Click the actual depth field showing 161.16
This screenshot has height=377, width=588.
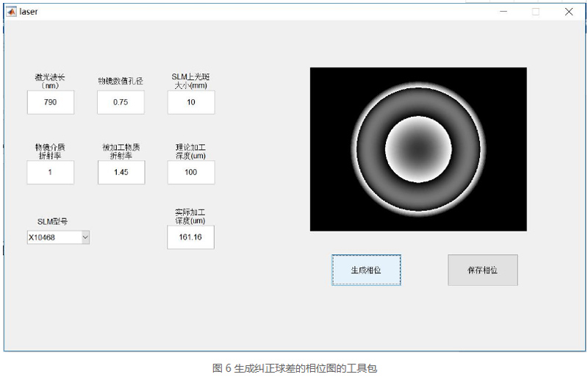[x=190, y=237]
